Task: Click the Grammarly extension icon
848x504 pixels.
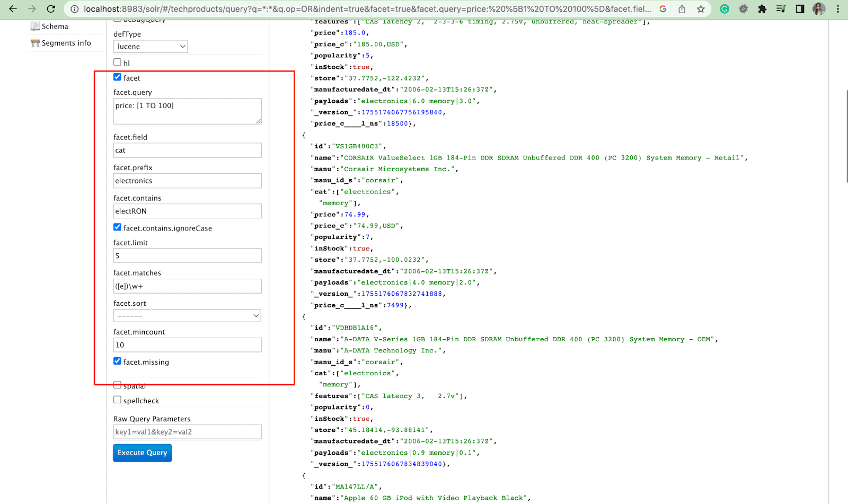Action: point(725,9)
